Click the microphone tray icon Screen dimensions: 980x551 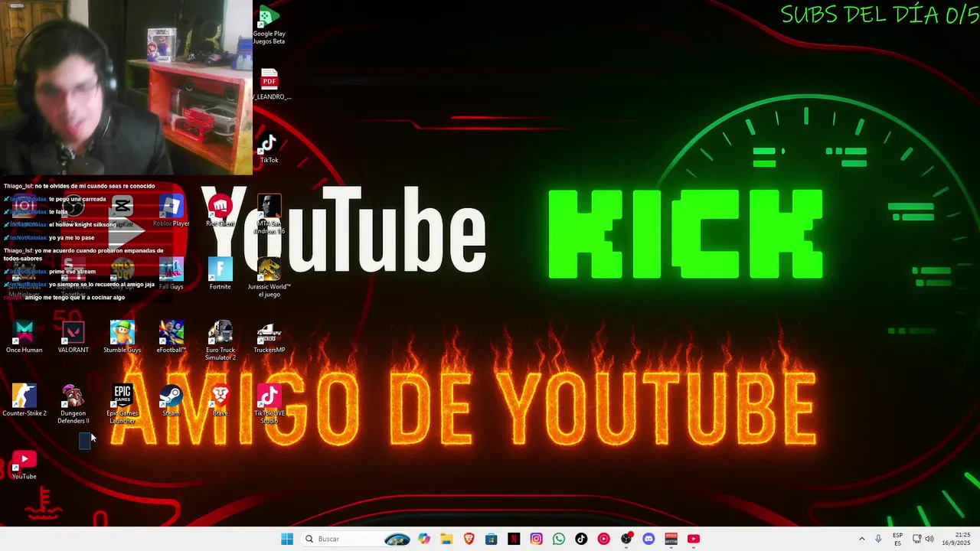[878, 539]
